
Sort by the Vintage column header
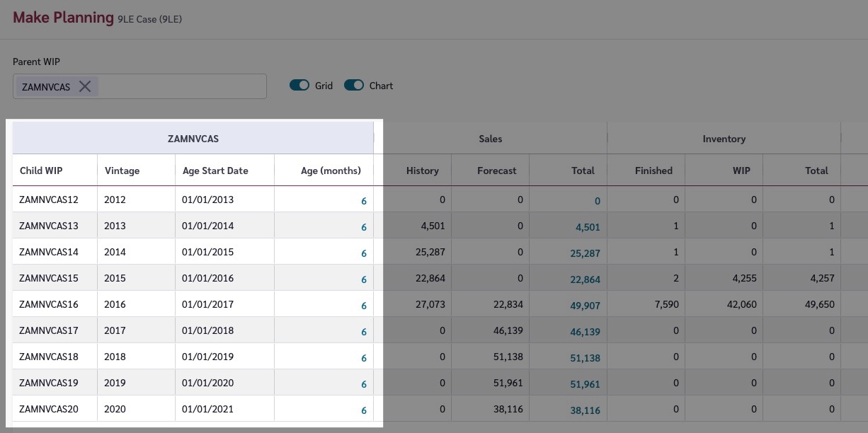pyautogui.click(x=122, y=171)
